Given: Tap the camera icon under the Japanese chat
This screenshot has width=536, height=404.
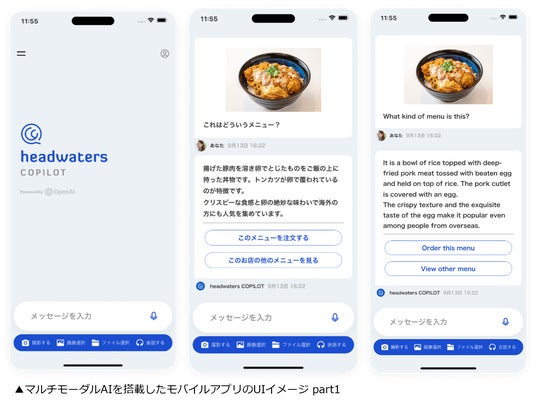Looking at the screenshot, I should click(x=204, y=345).
